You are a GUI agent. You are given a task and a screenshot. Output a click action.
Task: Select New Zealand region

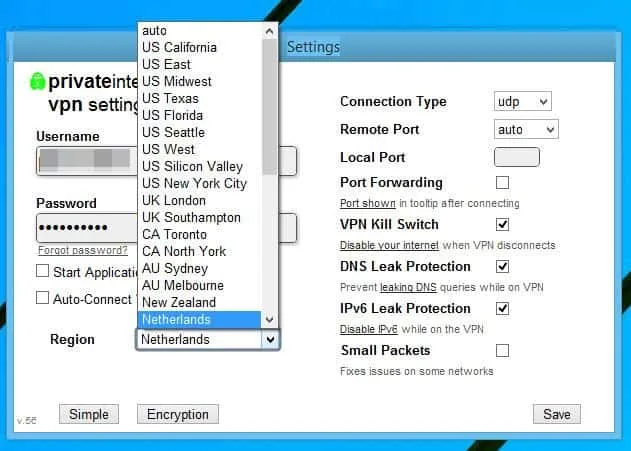click(200, 302)
